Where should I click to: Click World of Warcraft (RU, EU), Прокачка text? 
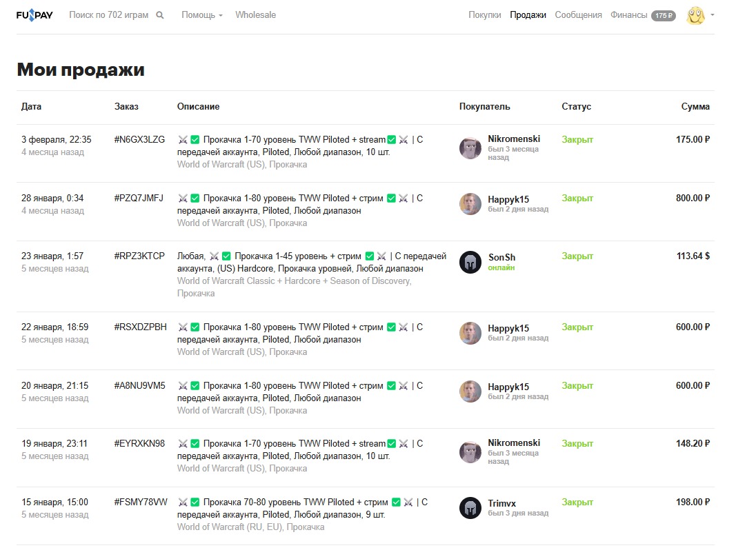[250, 527]
